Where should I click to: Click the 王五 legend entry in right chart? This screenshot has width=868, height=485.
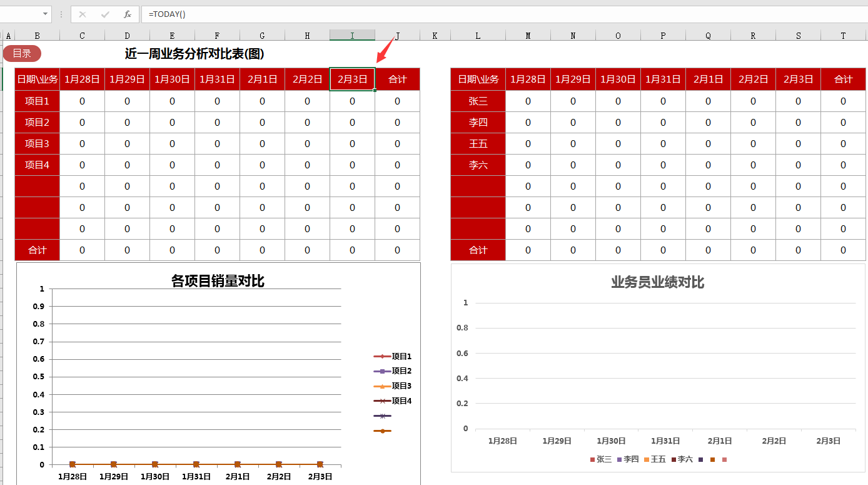pyautogui.click(x=655, y=459)
